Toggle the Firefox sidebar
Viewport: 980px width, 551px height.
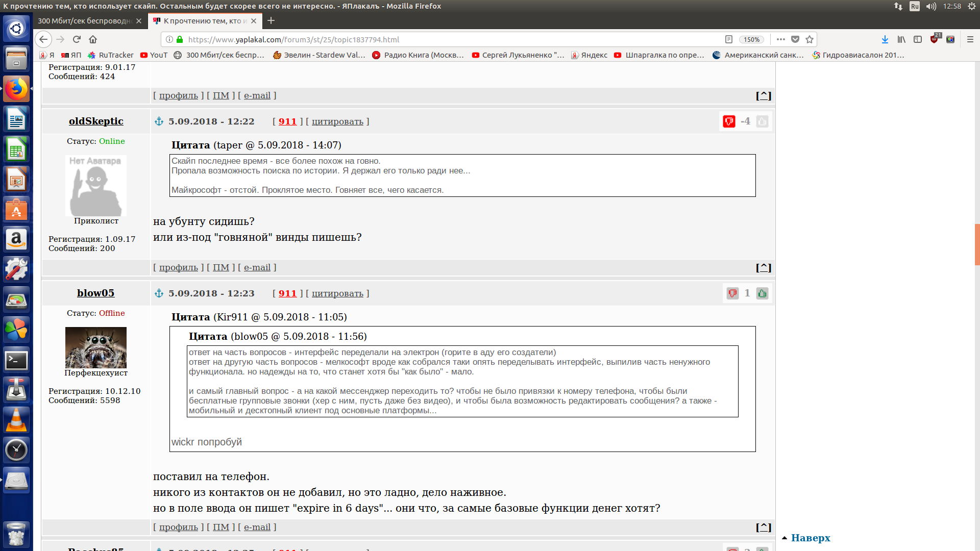click(x=918, y=39)
